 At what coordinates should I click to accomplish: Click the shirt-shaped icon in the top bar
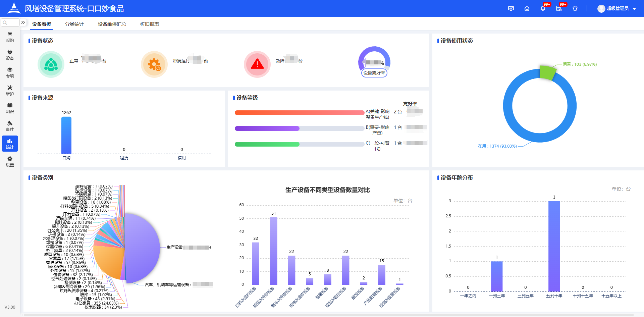[x=575, y=8]
